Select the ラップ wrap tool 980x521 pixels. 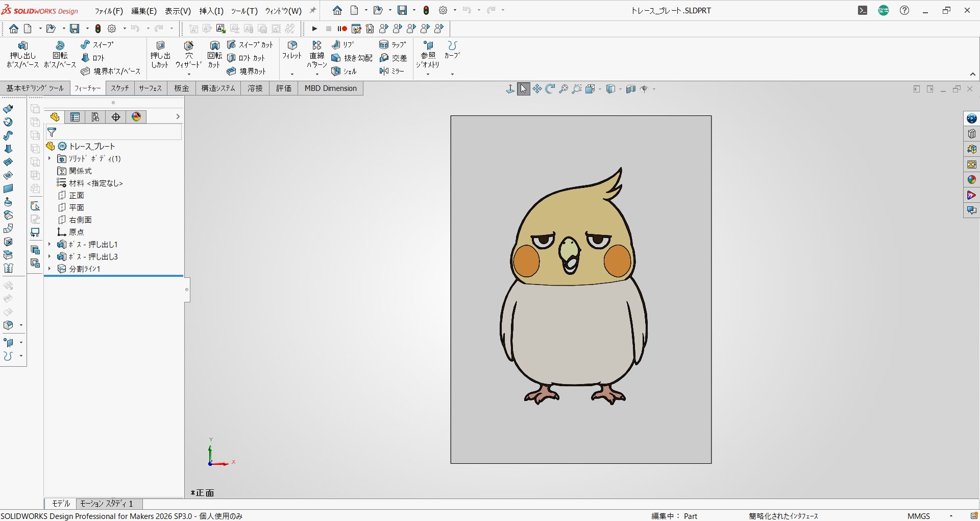pyautogui.click(x=393, y=45)
